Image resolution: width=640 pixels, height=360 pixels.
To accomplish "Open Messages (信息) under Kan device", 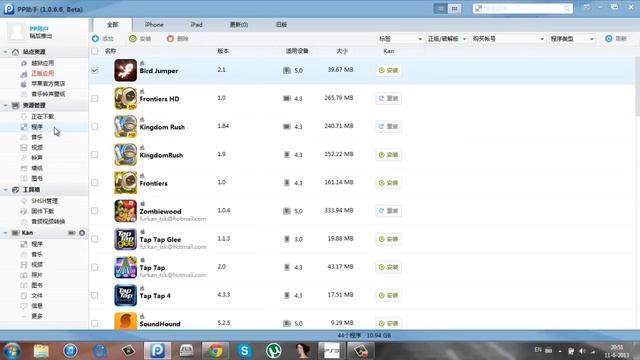I will [37, 306].
